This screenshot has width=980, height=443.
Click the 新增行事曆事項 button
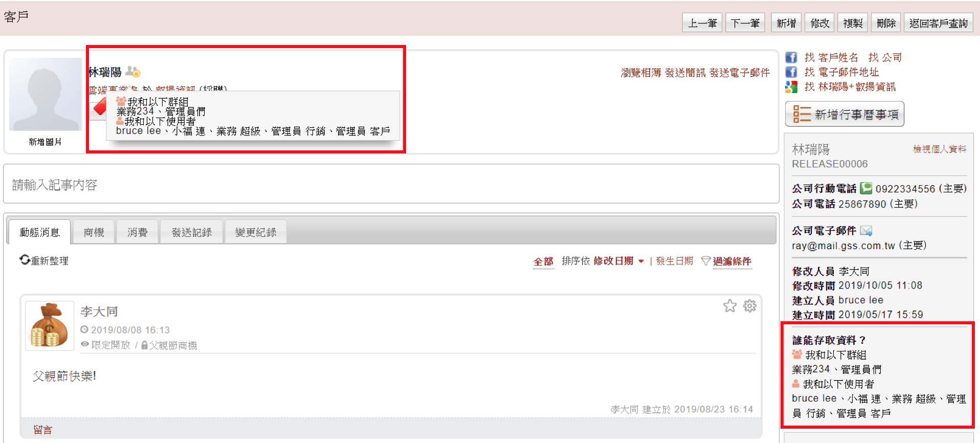click(844, 114)
